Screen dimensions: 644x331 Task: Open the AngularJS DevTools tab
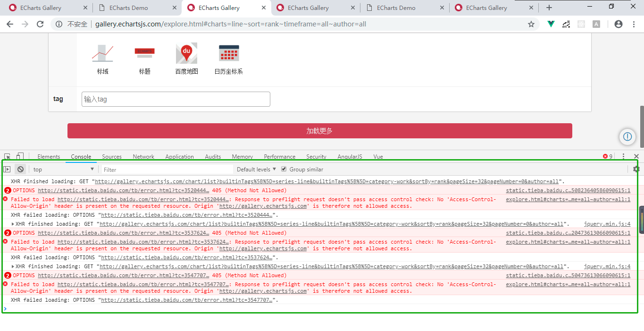350,157
